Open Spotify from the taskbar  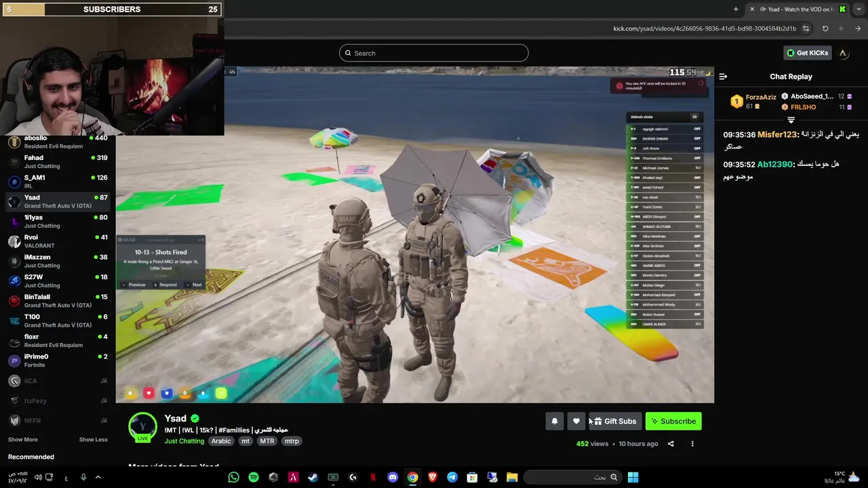pos(254,477)
